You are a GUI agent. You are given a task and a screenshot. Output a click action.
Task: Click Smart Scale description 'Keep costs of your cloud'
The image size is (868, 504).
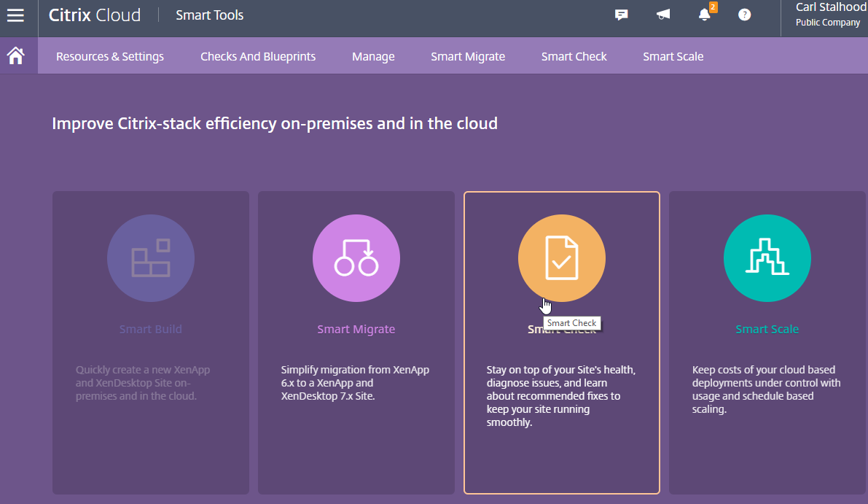pyautogui.click(x=766, y=389)
